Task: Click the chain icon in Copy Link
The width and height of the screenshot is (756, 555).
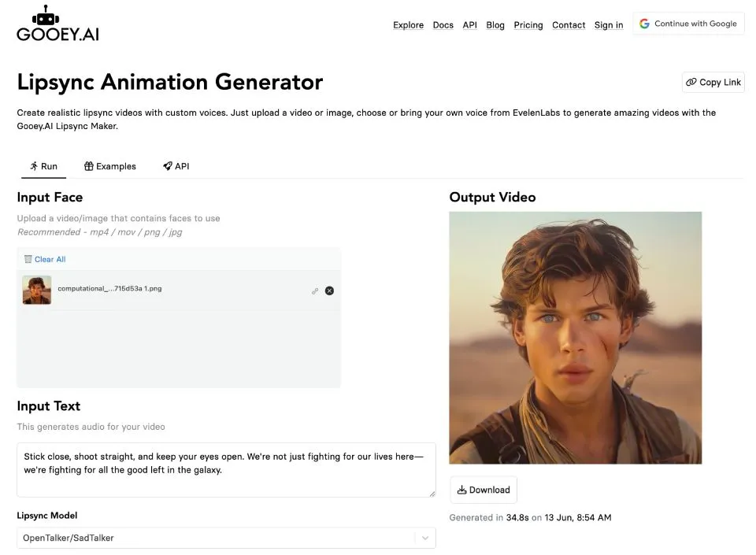Action: (x=691, y=82)
